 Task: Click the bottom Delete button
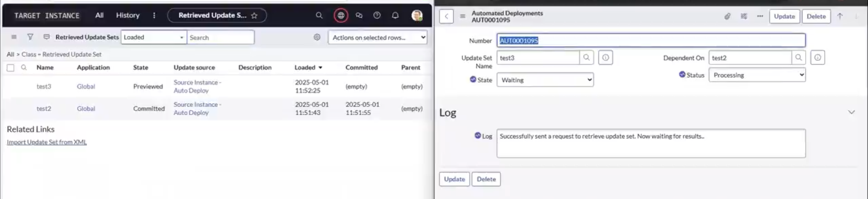(x=486, y=179)
